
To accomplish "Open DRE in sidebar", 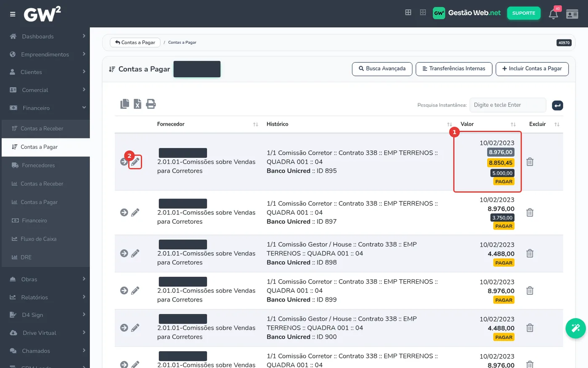I will [46, 257].
